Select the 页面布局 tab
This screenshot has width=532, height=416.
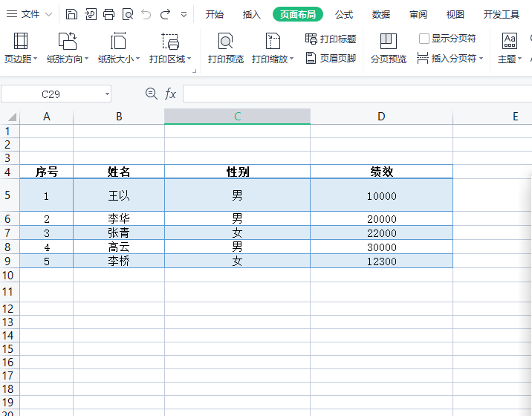297,14
